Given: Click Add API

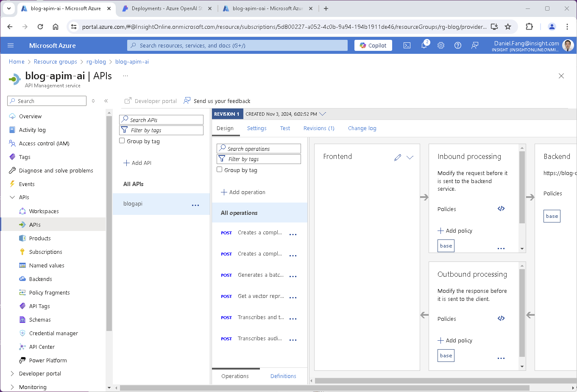Looking at the screenshot, I should point(137,163).
